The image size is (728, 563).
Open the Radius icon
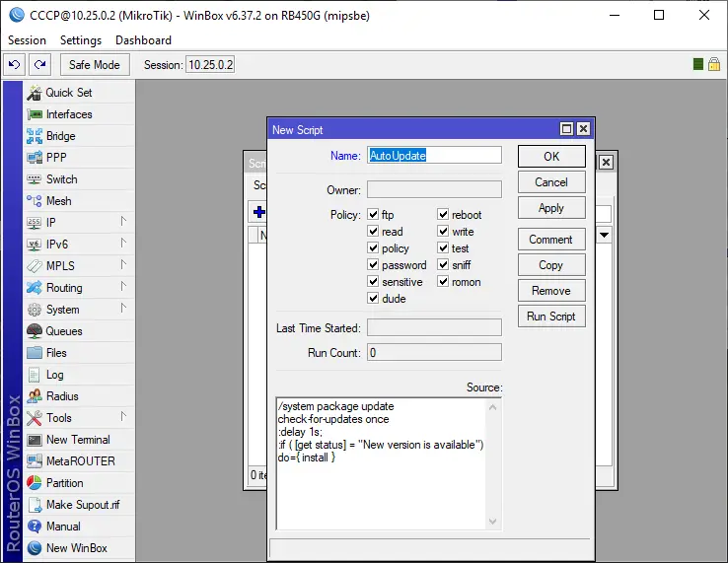tap(35, 396)
